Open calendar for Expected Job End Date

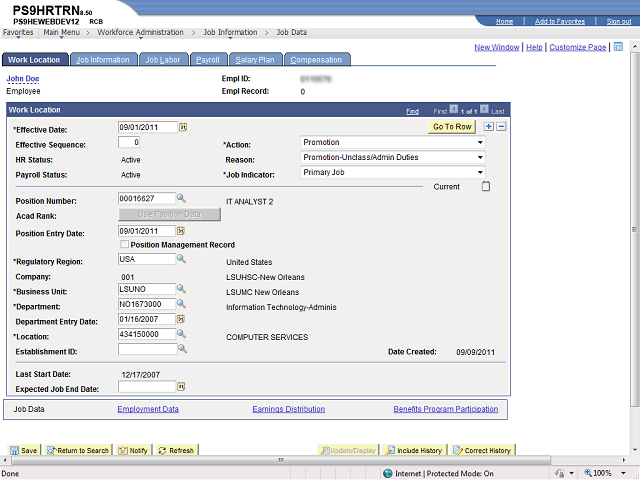(x=181, y=386)
